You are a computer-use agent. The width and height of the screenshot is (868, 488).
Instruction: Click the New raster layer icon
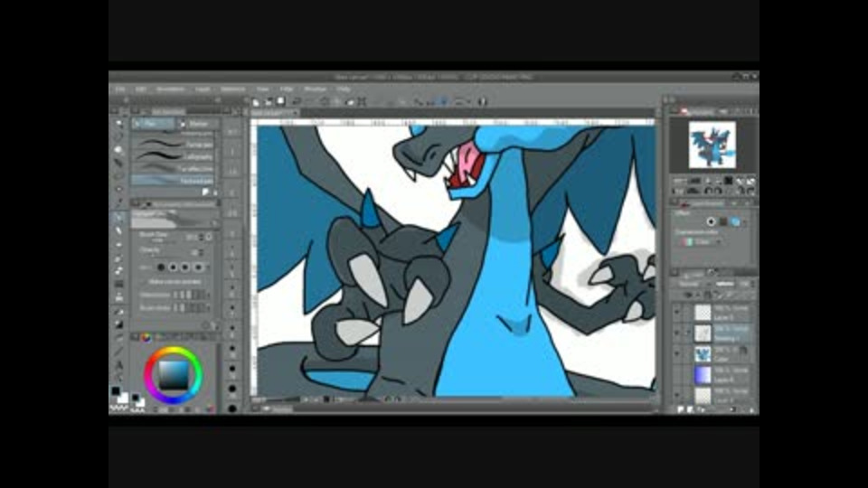(682, 409)
